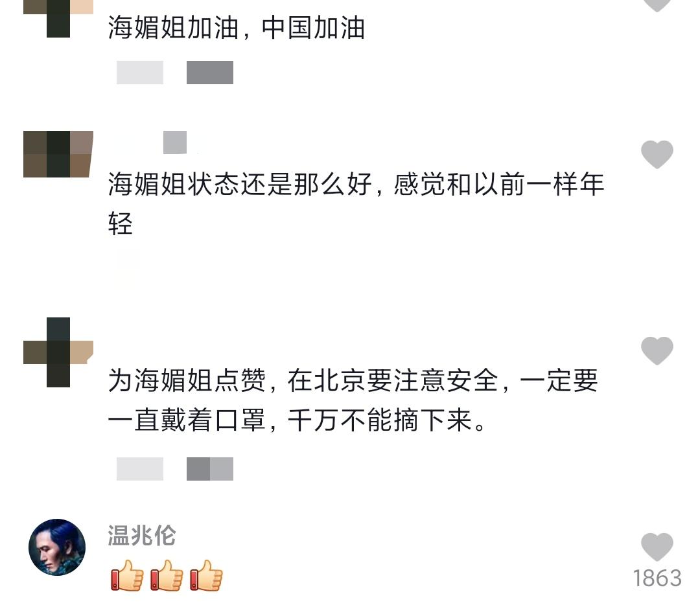Click blurred username above "海媚姐状态还是那么好"
The image size is (700, 616).
coord(174,143)
